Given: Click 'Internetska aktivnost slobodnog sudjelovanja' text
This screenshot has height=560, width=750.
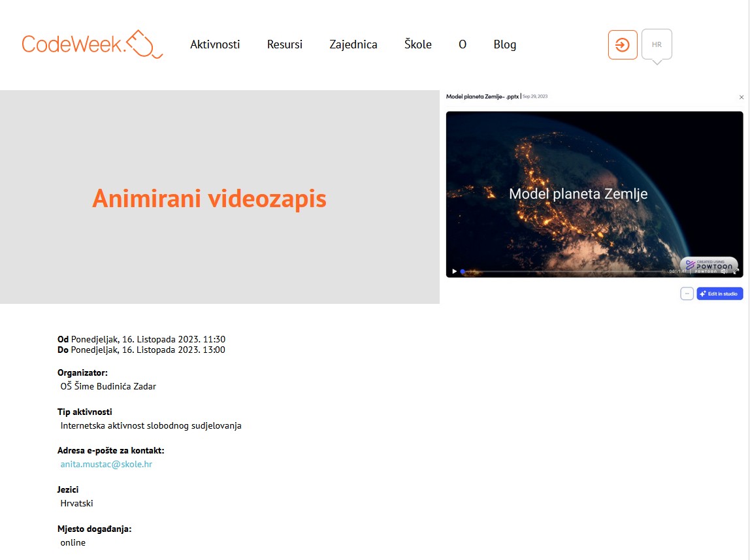Looking at the screenshot, I should pyautogui.click(x=151, y=425).
